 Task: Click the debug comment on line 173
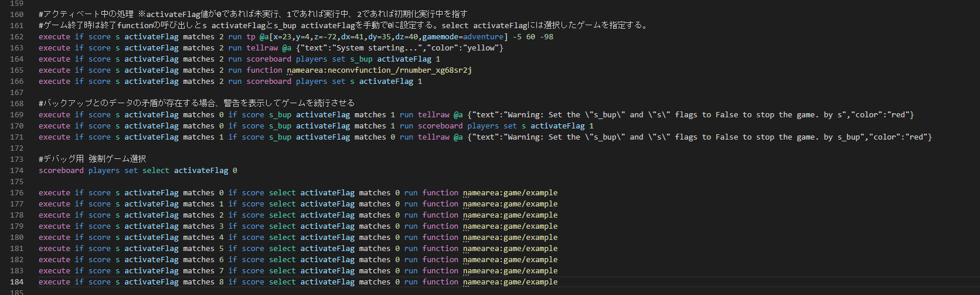(x=93, y=160)
